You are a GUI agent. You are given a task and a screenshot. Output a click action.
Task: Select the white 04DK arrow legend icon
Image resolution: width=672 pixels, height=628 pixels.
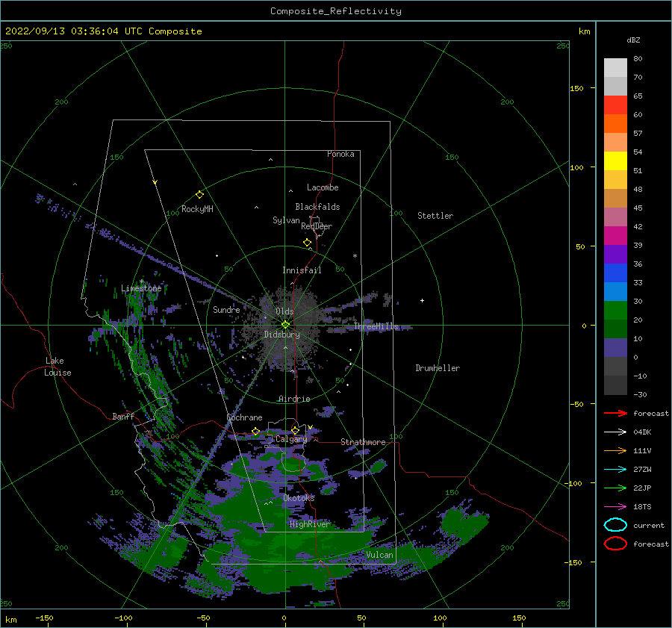click(x=615, y=432)
